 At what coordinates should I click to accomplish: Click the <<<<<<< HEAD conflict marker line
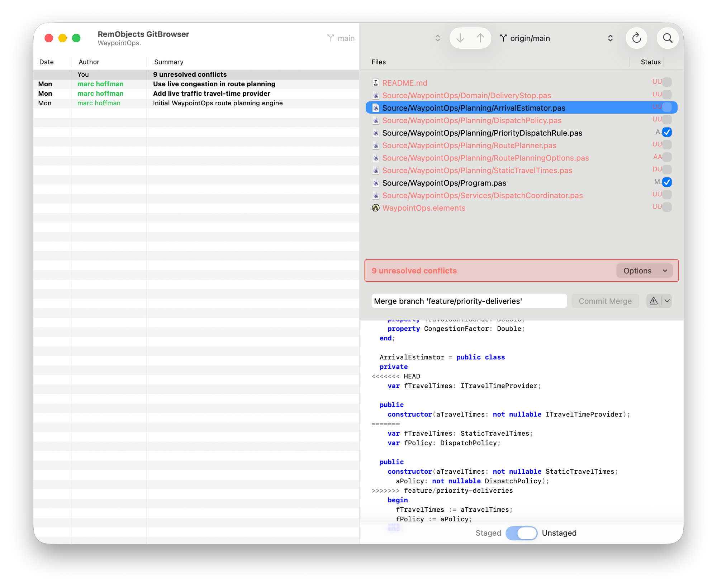point(396,376)
